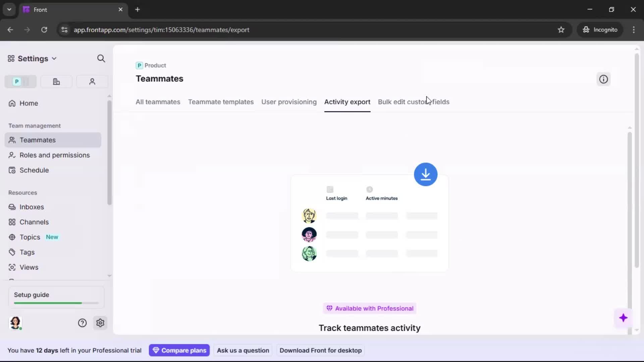Open Chrome's three-dot menu
Image resolution: width=644 pixels, height=362 pixels.
pos(634,30)
